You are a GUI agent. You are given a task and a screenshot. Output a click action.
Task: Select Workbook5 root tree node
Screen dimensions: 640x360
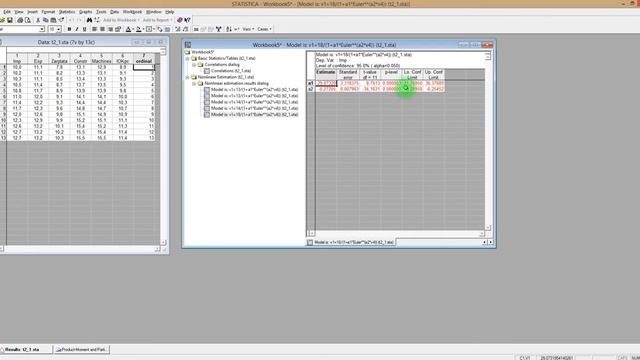coord(202,52)
